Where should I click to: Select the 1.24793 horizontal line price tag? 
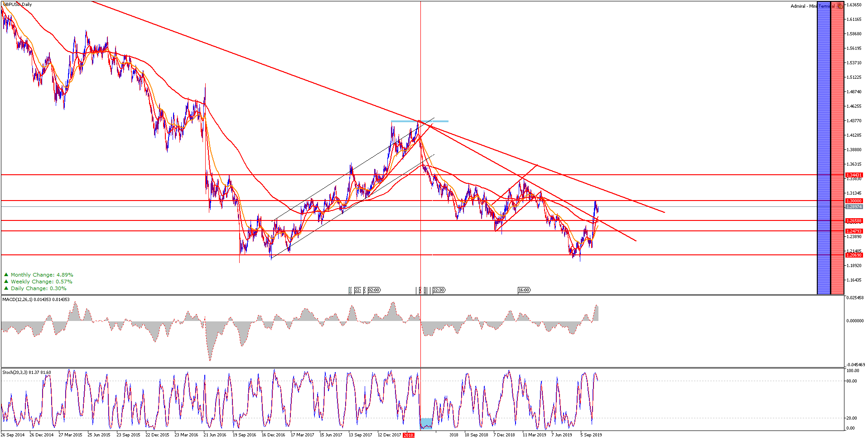tap(854, 231)
